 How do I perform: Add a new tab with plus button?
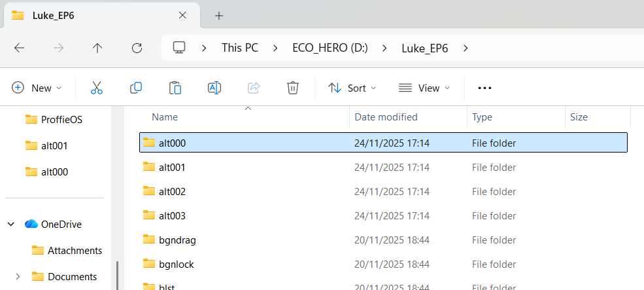[x=219, y=15]
